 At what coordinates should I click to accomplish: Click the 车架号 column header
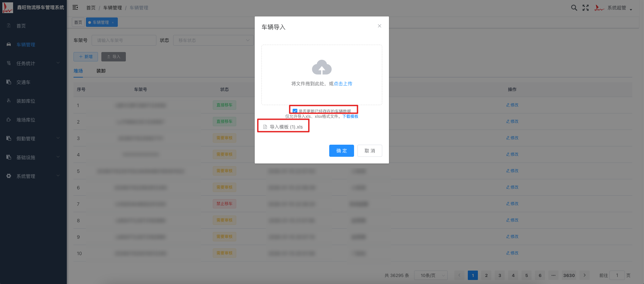point(141,89)
